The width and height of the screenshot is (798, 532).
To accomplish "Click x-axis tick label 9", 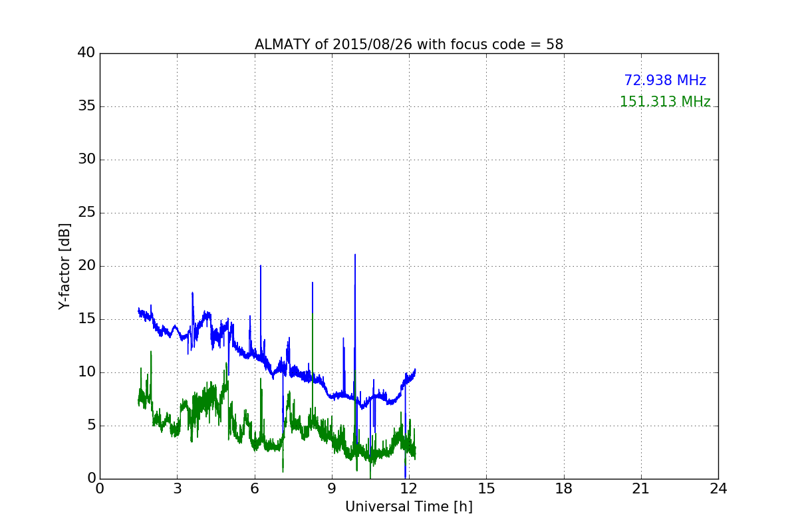I will click(x=332, y=489).
